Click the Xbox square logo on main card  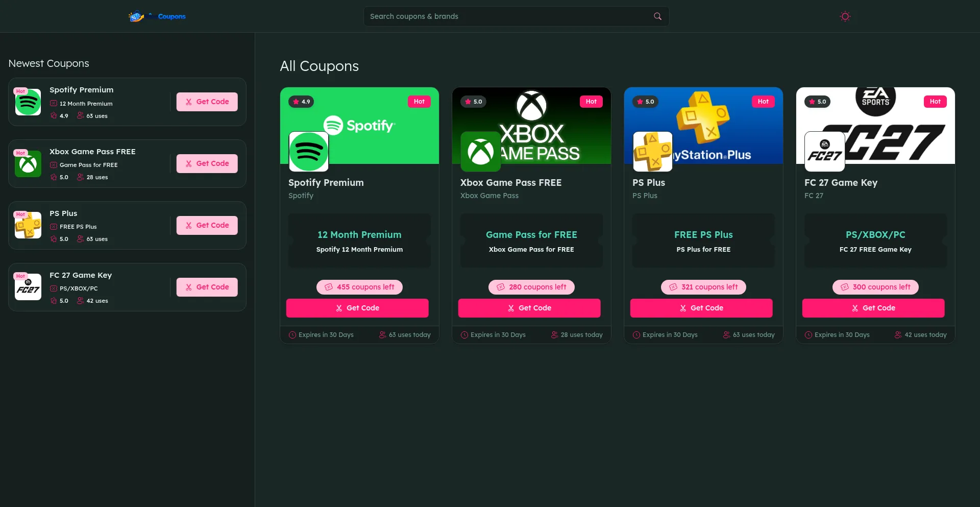click(481, 152)
